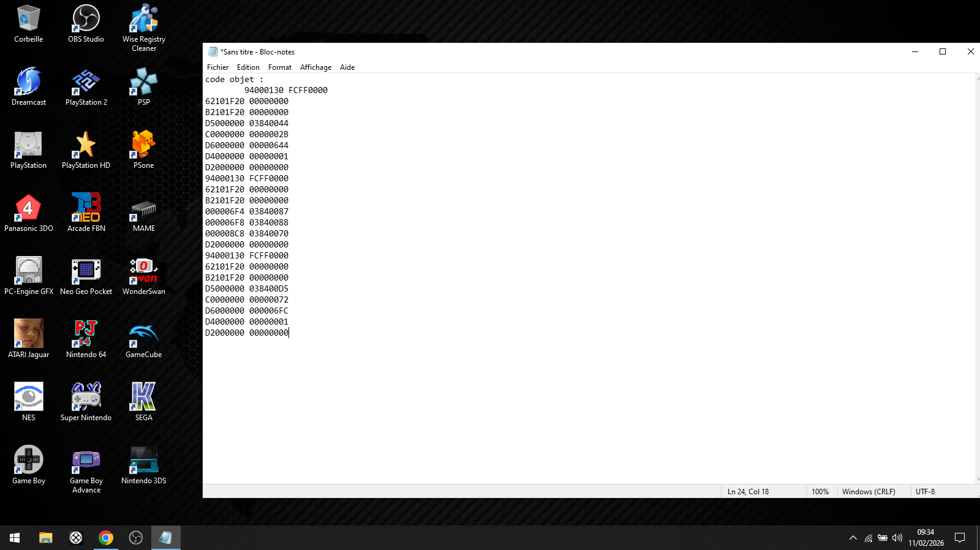Select the Wise Registry Cleaner icon

point(143,19)
